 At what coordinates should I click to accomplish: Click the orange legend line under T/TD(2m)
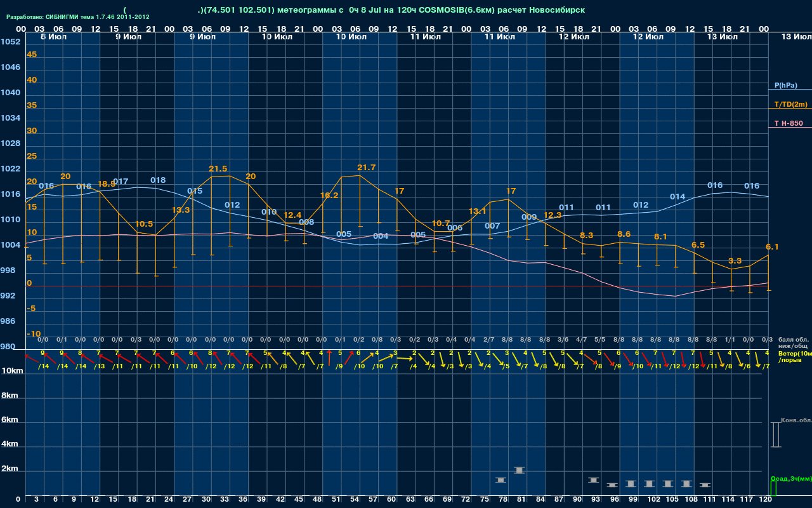click(x=790, y=109)
